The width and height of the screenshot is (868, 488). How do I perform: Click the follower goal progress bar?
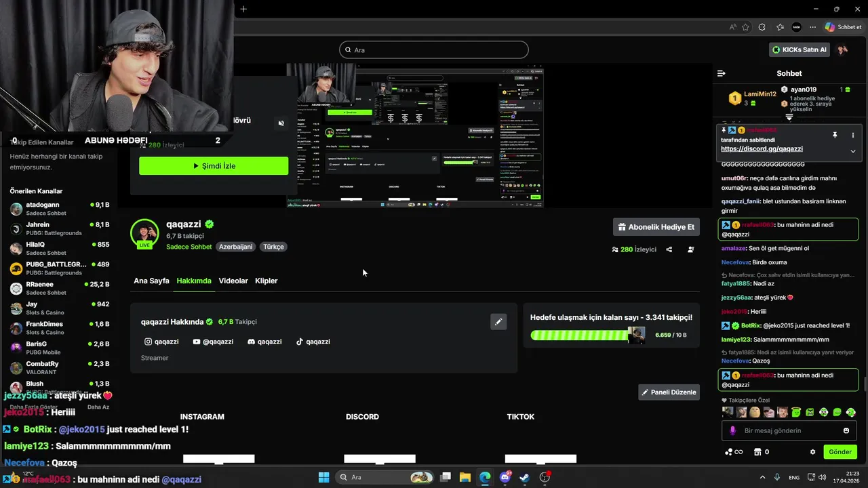click(x=588, y=335)
